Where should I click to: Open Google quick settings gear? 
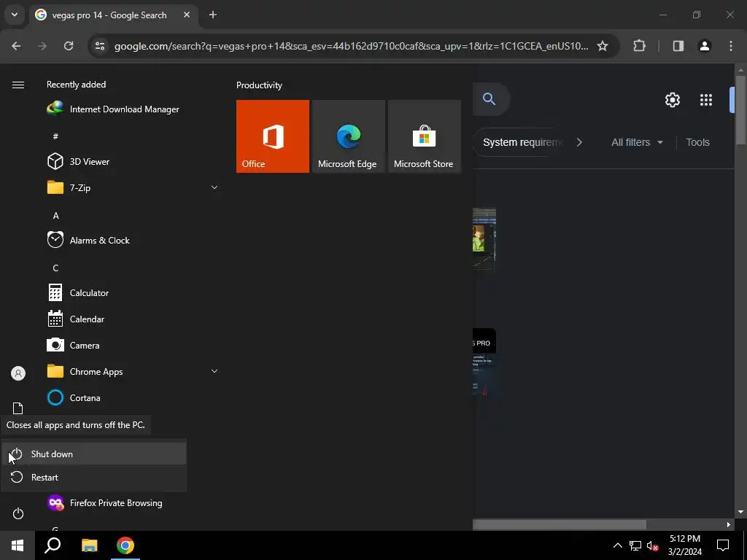672,100
